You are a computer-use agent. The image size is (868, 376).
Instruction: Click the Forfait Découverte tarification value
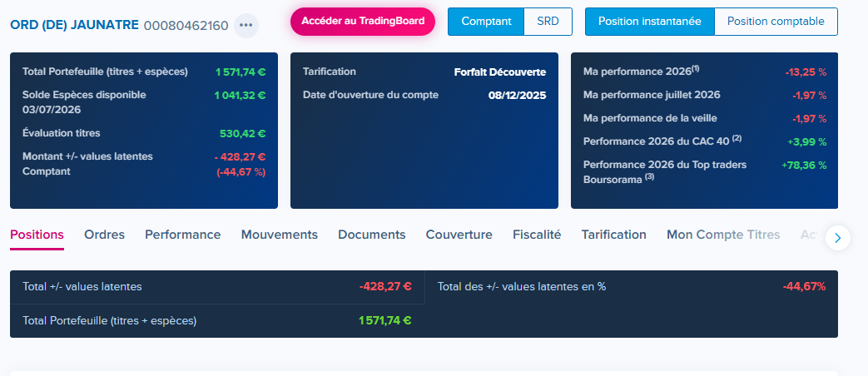[500, 72]
